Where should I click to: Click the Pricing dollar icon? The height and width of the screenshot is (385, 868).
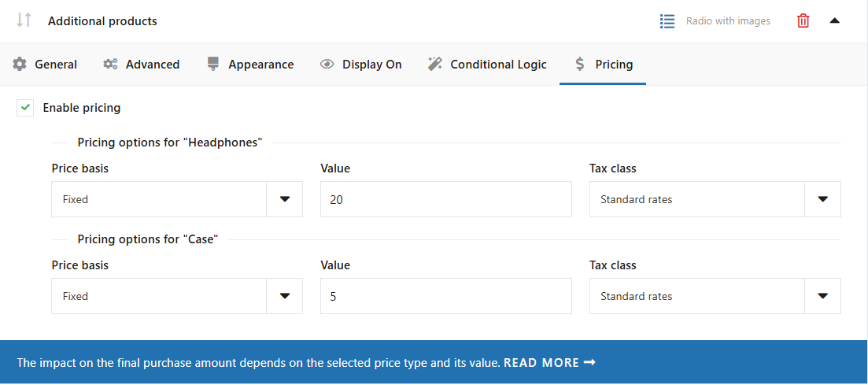[x=580, y=65]
